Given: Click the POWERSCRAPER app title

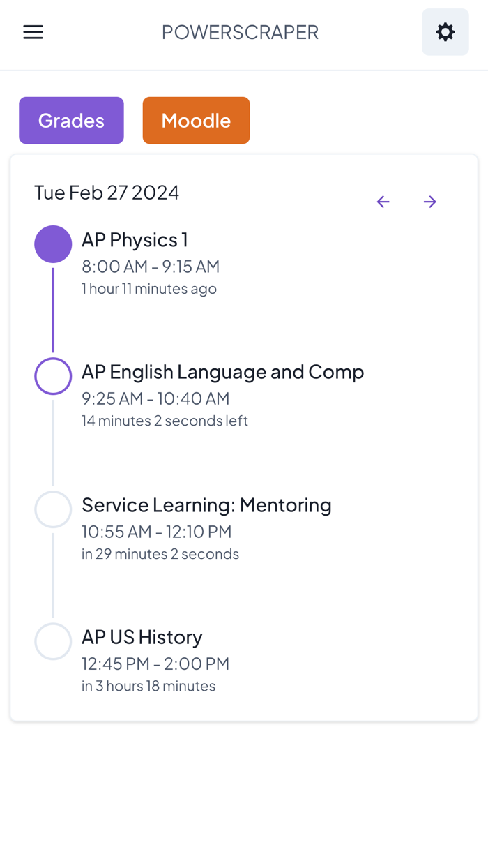Looking at the screenshot, I should pyautogui.click(x=240, y=32).
